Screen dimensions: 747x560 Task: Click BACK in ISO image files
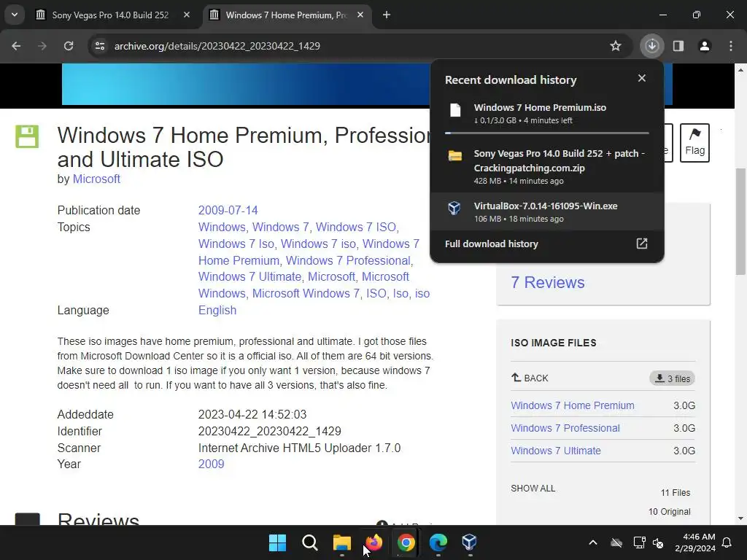[530, 378]
